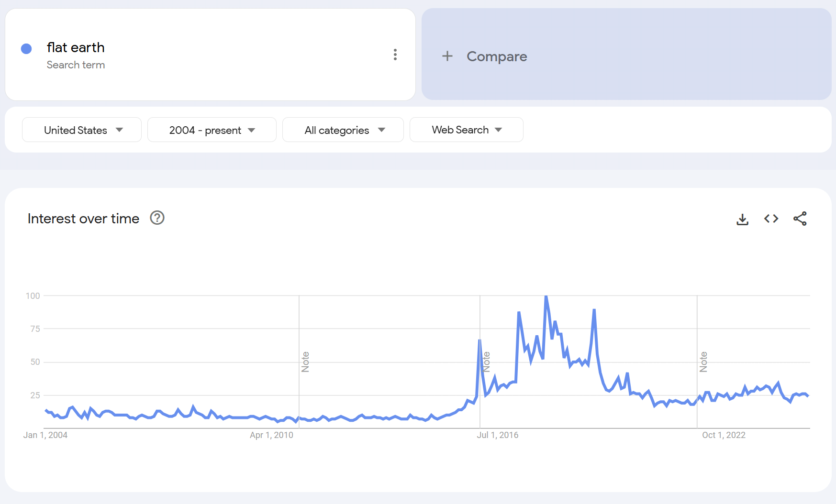Click the Note marker near Jul 2016
Image resolution: width=836 pixels, height=504 pixels.
[486, 362]
